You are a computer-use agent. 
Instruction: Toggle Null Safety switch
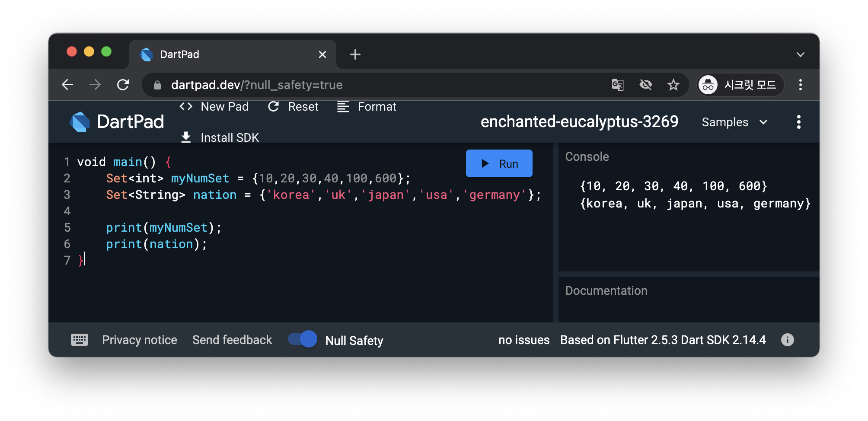pos(303,339)
